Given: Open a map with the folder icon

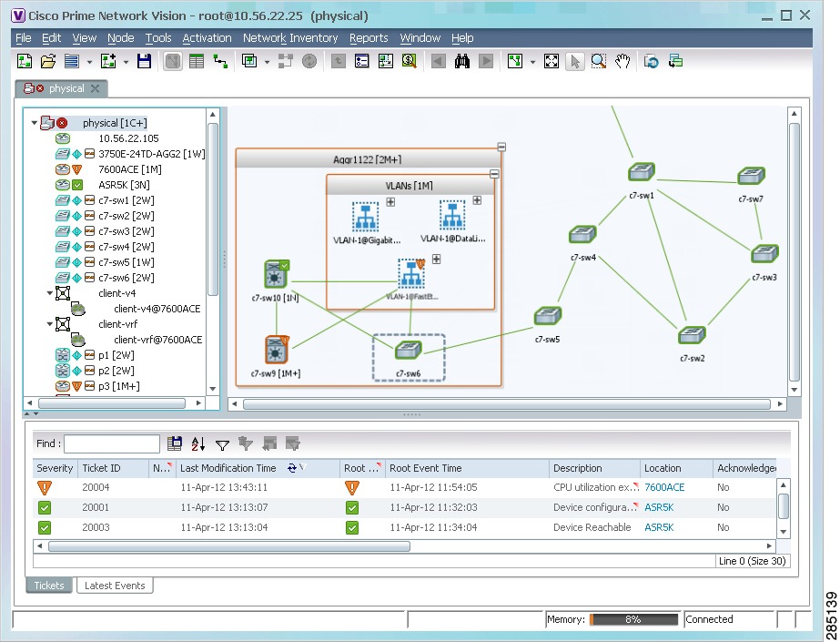Looking at the screenshot, I should click(48, 61).
